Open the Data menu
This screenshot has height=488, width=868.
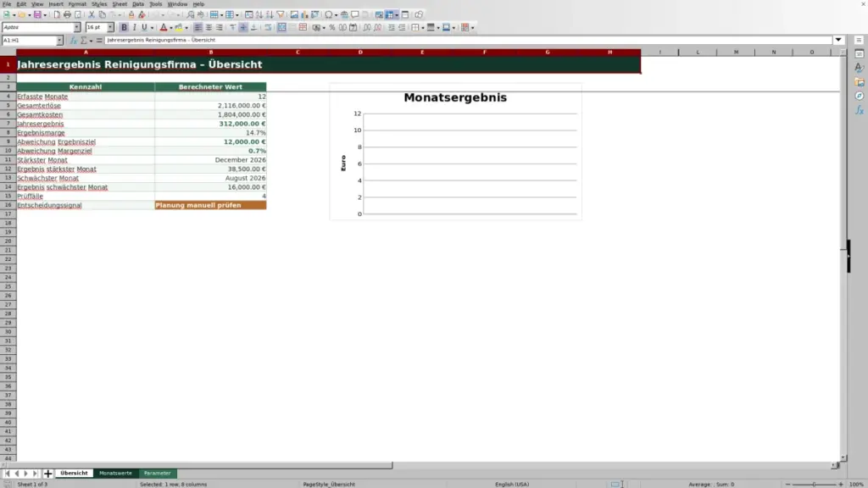click(x=138, y=4)
